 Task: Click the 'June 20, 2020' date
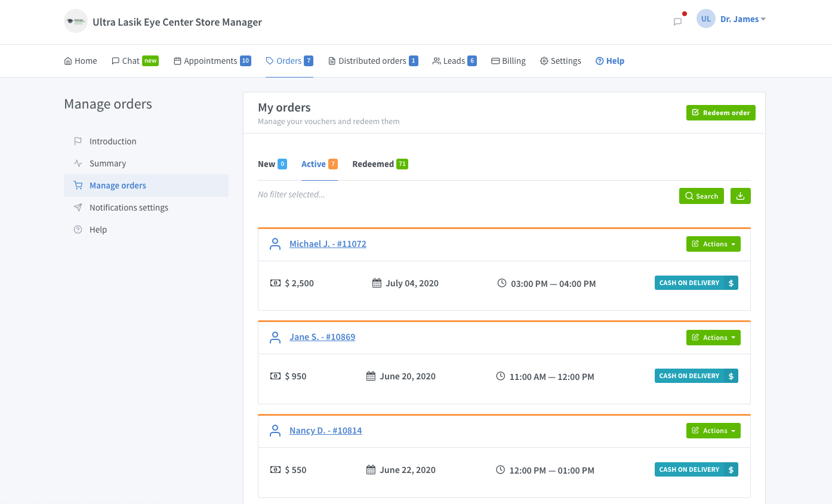[408, 376]
